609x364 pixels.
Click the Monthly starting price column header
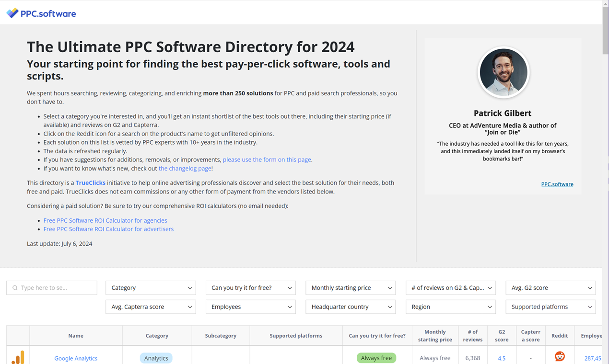pos(435,336)
